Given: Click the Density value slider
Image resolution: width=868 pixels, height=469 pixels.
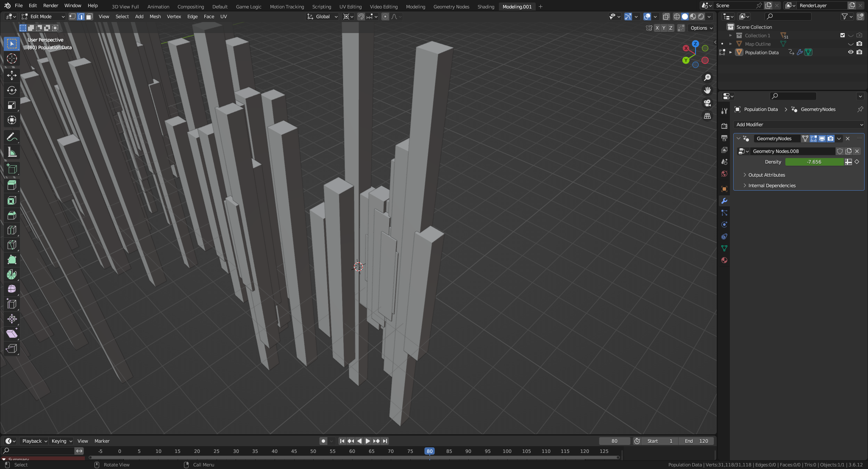Looking at the screenshot, I should click(814, 162).
